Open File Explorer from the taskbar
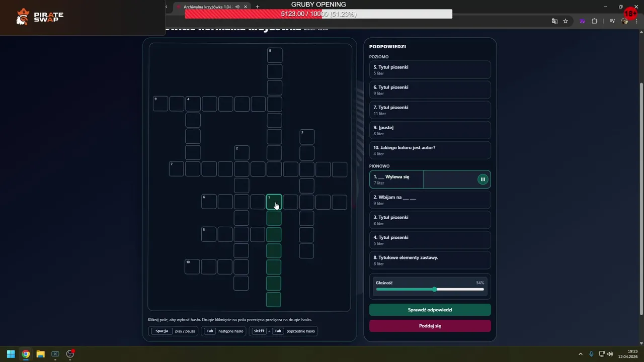The width and height of the screenshot is (644, 362). pyautogui.click(x=40, y=354)
